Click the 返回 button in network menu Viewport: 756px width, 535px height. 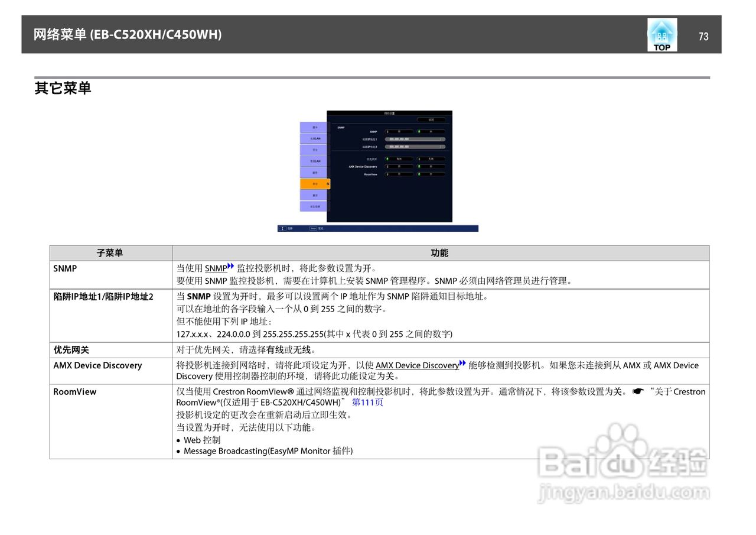431,120
